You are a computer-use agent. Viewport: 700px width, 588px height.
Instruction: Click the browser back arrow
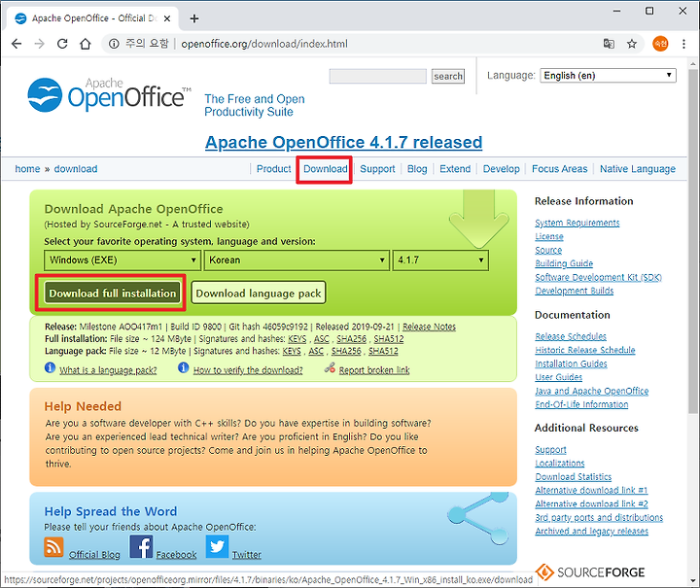tap(17, 44)
